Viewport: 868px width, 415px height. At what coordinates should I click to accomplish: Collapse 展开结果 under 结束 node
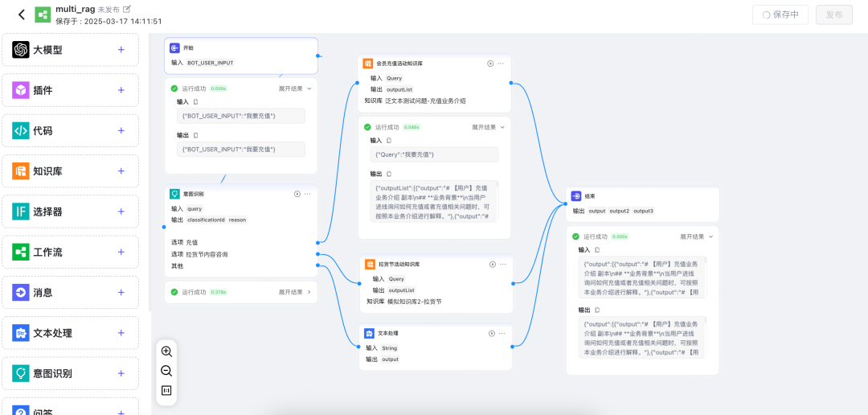click(696, 236)
